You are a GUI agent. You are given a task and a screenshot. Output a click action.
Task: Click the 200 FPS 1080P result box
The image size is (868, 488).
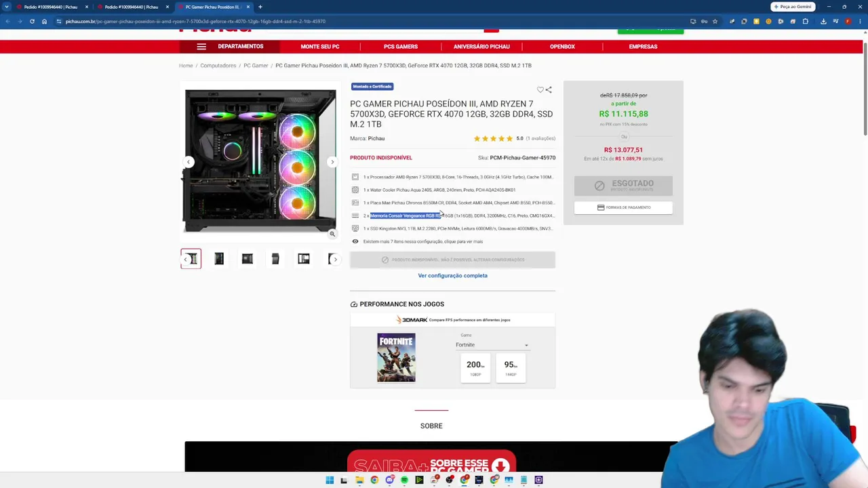point(475,367)
